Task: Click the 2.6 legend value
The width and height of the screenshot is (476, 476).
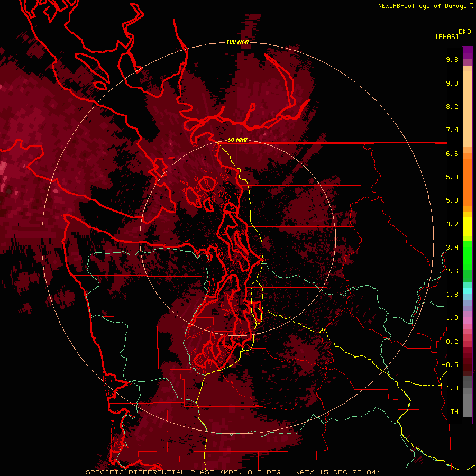Action: [452, 271]
